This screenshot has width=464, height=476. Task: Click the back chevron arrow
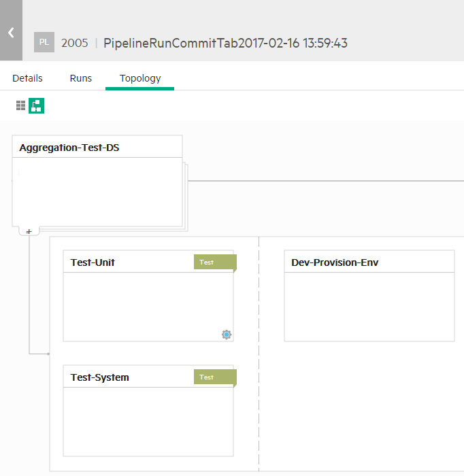point(11,32)
